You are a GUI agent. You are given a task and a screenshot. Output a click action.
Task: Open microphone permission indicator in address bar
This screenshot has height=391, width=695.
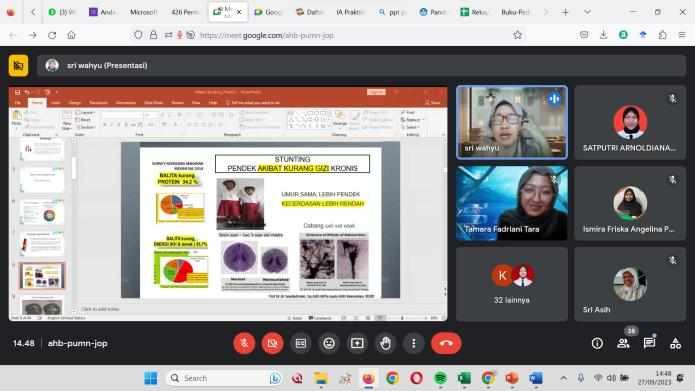pyautogui.click(x=180, y=35)
